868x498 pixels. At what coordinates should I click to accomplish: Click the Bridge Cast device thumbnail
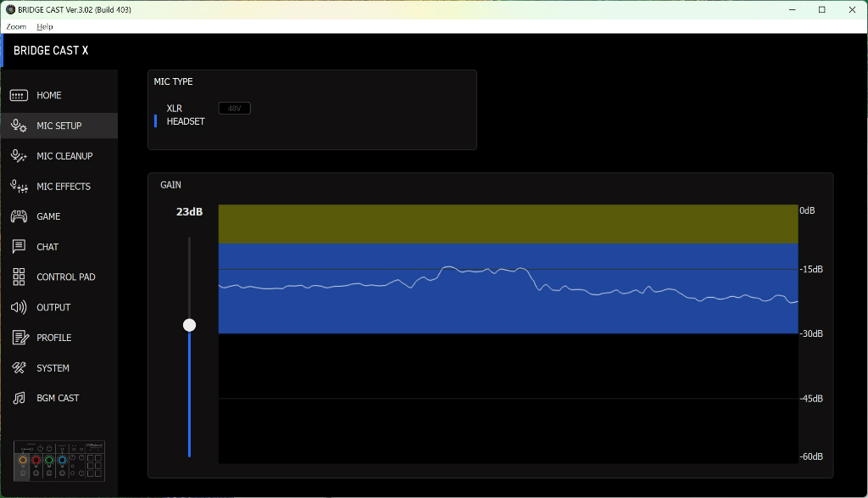(x=59, y=461)
